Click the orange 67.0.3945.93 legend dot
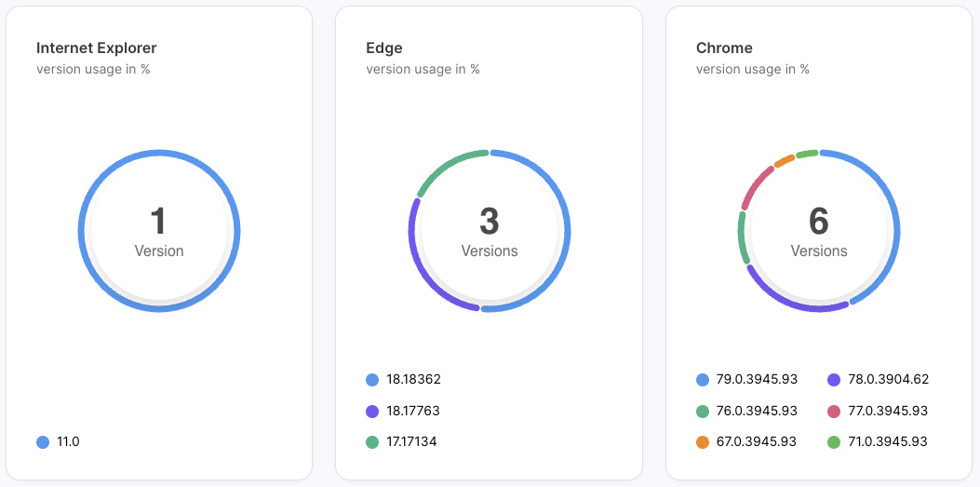 point(703,442)
